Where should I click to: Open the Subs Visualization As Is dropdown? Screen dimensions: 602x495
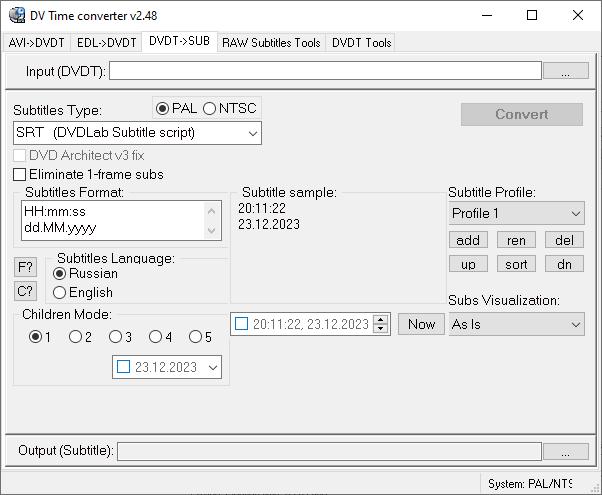click(516, 324)
